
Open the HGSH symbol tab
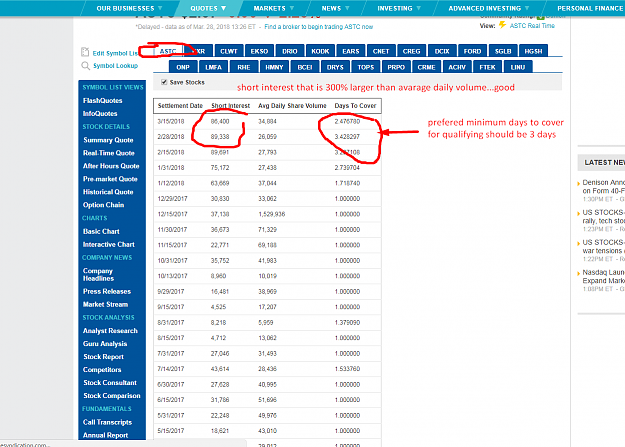tap(533, 51)
